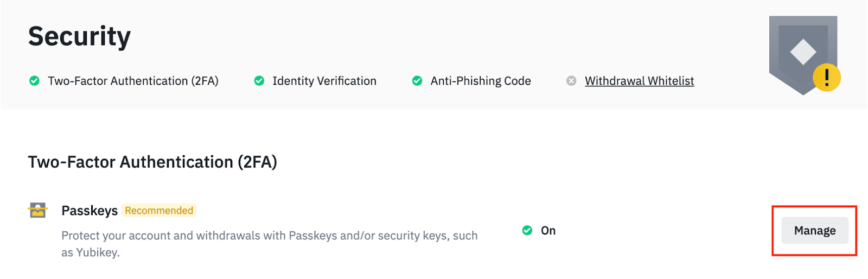The height and width of the screenshot is (279, 868).
Task: Click the white diamond on the shield
Action: pyautogui.click(x=803, y=52)
